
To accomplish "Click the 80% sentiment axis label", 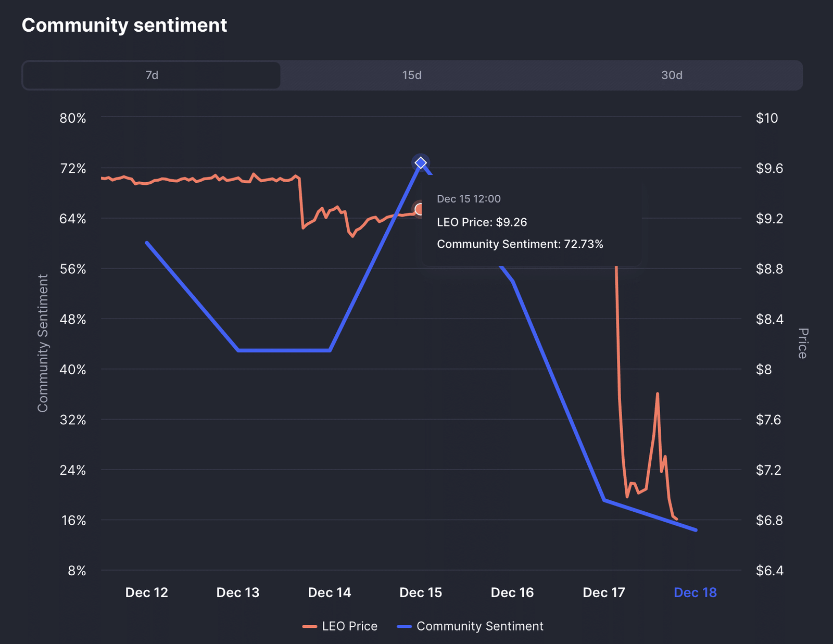I will click(73, 118).
